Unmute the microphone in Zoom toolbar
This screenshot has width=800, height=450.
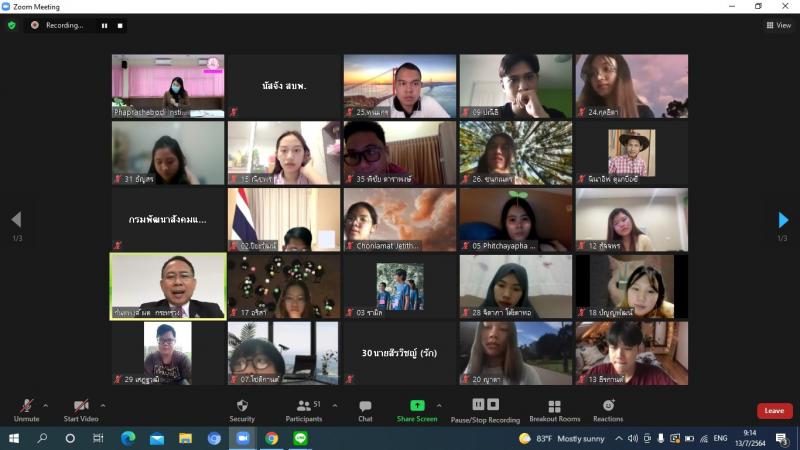click(x=27, y=410)
